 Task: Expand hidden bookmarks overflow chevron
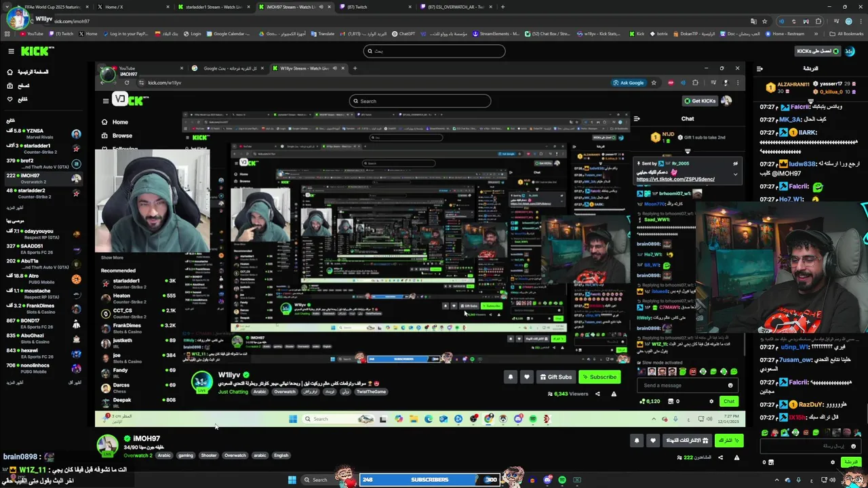tap(816, 33)
